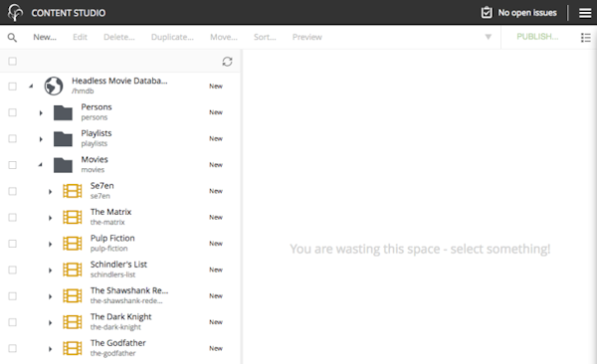
Task: Click the Content Studio tree logo
Action: [x=15, y=13]
